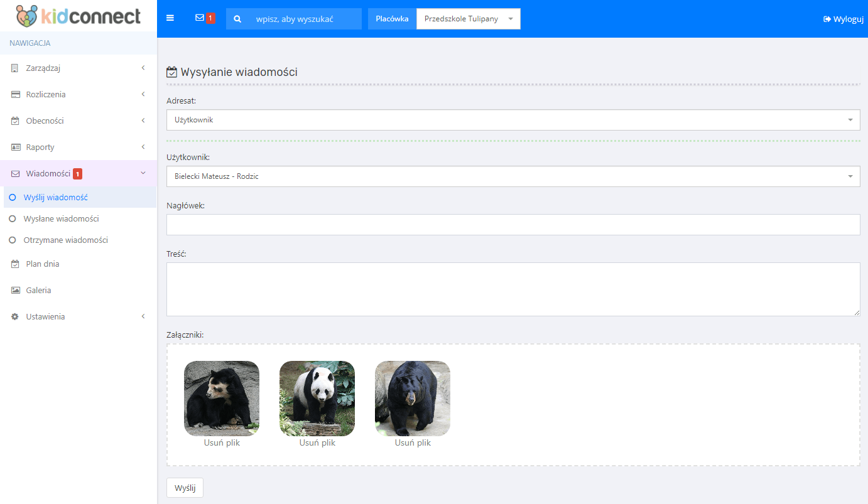Click the Raporty ID card icon

[x=16, y=147]
